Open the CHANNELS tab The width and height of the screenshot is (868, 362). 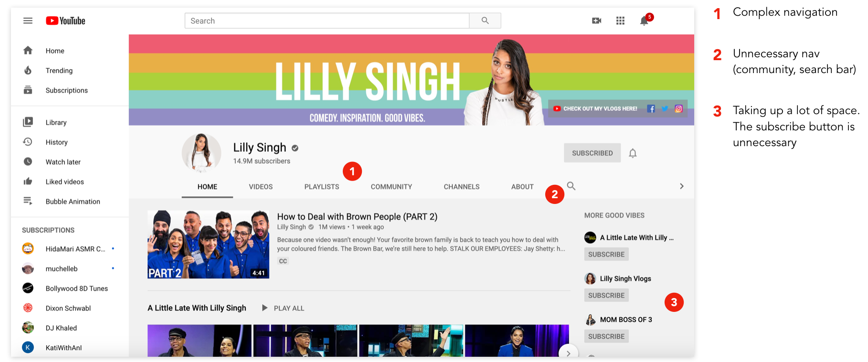[462, 187]
